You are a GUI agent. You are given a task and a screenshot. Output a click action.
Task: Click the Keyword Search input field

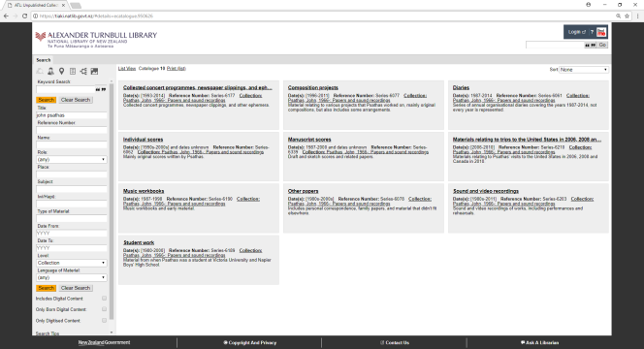(65, 89)
